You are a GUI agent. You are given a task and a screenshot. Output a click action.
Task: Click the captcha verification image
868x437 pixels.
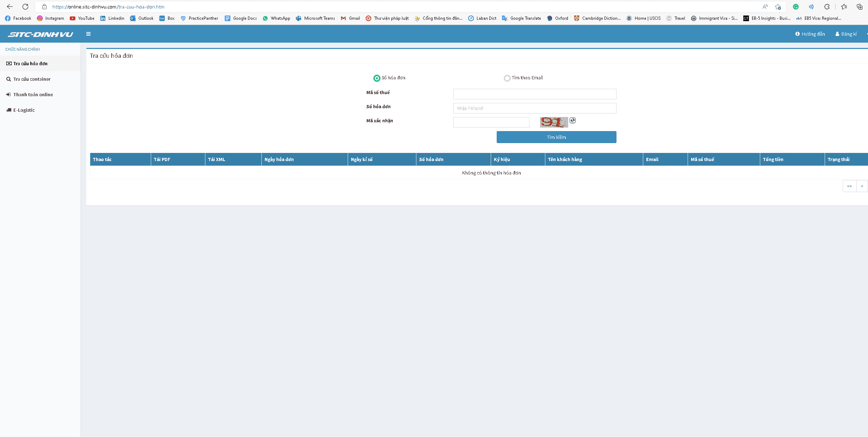pos(553,122)
